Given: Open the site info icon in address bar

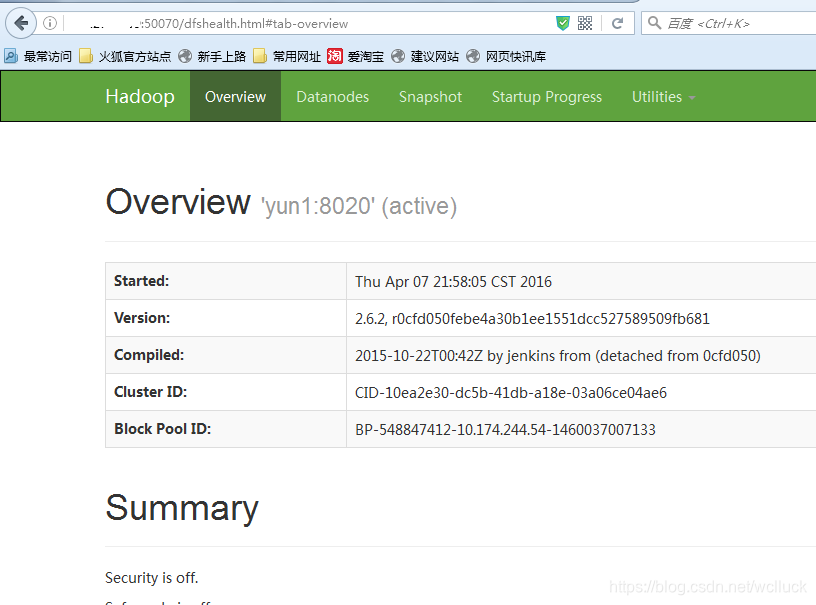Looking at the screenshot, I should tap(50, 23).
